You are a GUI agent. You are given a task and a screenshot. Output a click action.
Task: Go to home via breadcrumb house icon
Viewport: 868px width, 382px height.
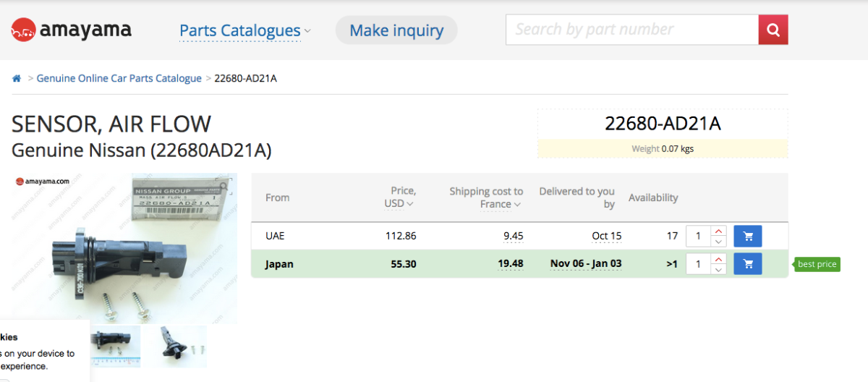(17, 78)
